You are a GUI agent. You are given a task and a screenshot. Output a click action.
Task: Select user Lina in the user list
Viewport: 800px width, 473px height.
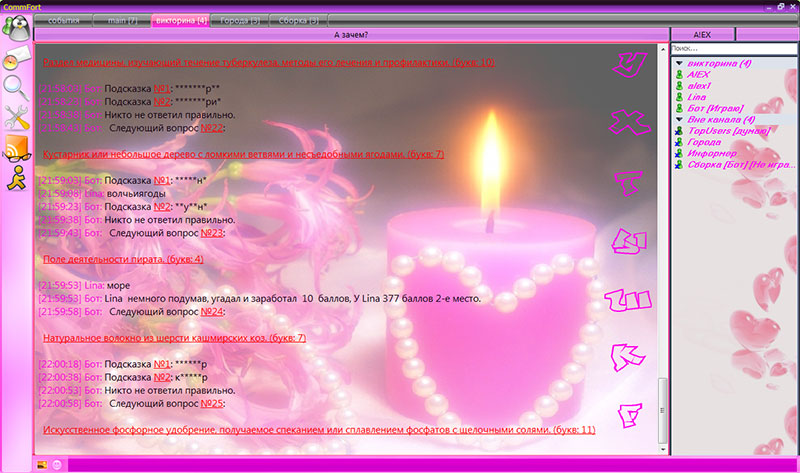point(696,97)
